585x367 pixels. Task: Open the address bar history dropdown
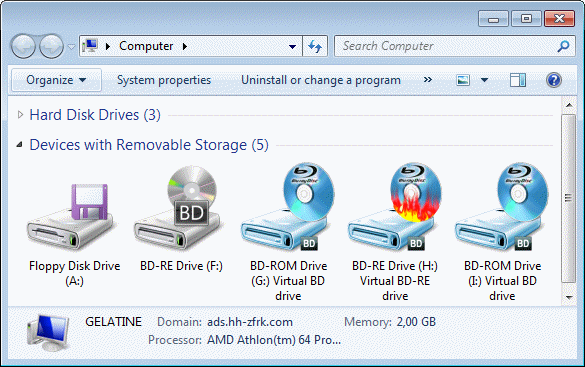(293, 46)
